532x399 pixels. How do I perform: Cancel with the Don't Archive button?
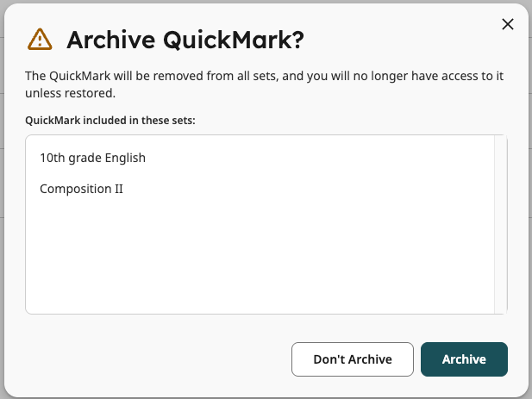pyautogui.click(x=353, y=359)
